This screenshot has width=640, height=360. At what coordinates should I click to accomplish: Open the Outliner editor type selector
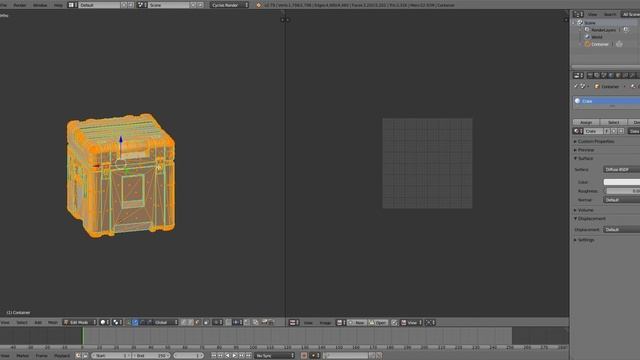pyautogui.click(x=578, y=14)
